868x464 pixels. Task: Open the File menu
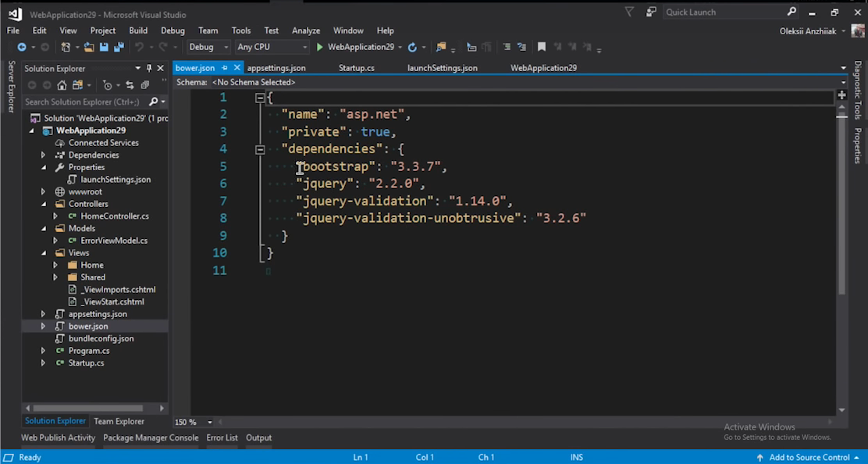tap(12, 30)
